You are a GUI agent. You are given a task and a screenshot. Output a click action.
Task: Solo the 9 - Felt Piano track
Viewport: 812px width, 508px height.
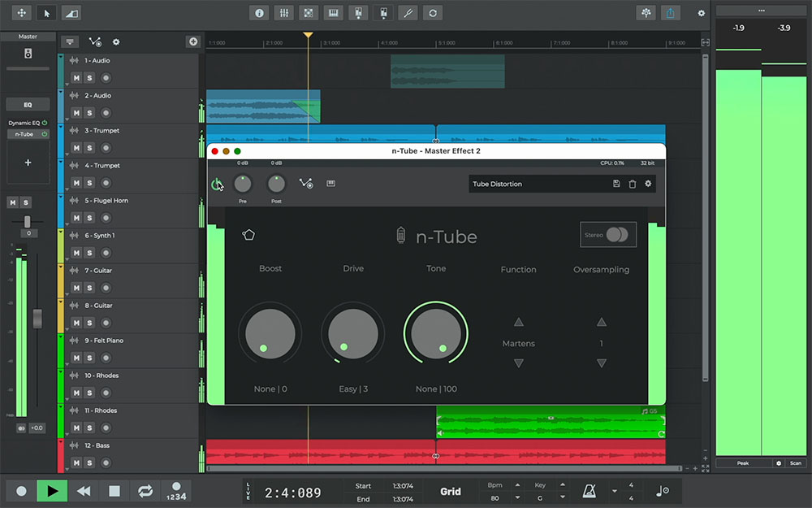(89, 358)
